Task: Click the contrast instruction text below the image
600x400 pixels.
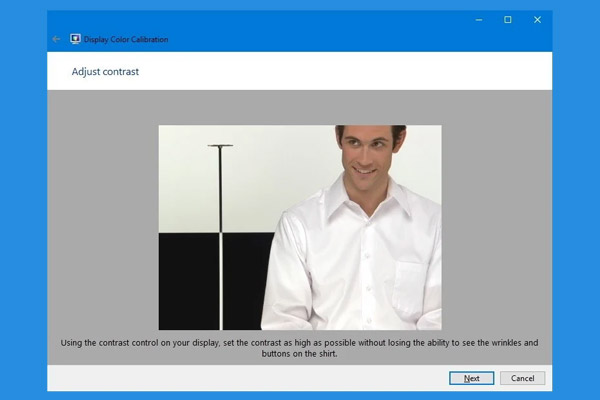Action: click(299, 348)
